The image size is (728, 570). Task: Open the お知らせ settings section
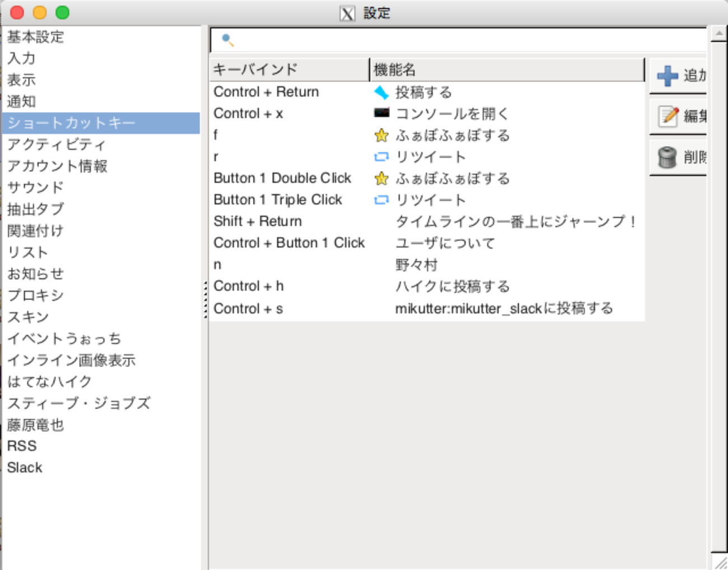point(101,274)
